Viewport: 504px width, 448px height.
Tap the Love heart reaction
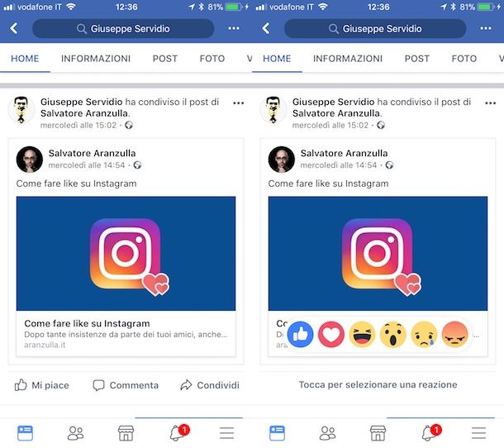[331, 335]
